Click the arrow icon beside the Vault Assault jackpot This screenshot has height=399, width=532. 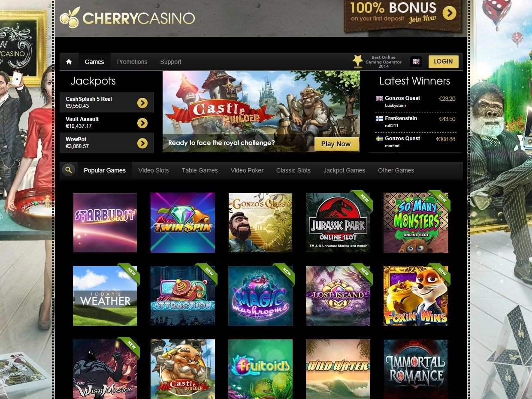click(142, 123)
